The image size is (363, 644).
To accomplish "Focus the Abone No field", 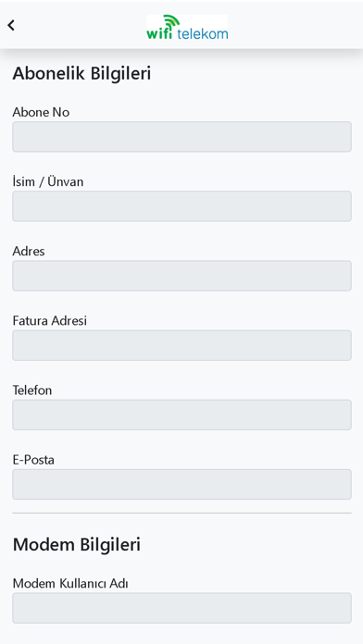I will [x=181, y=137].
